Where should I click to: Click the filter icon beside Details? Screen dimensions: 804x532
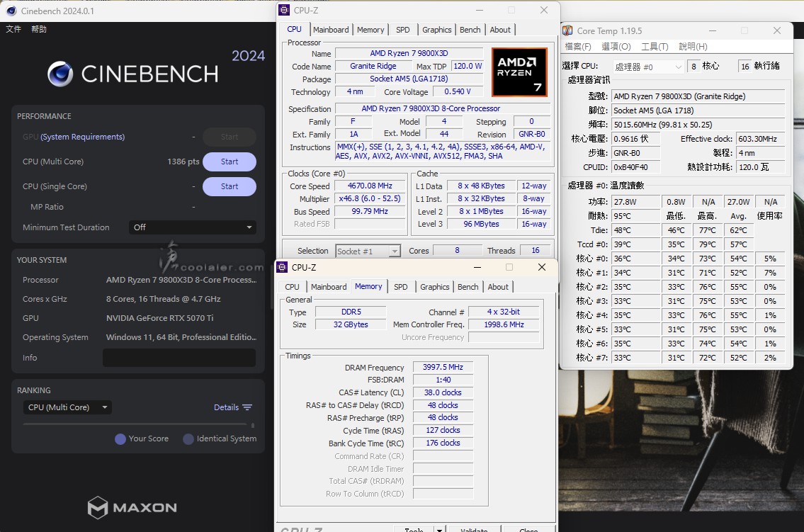(247, 407)
